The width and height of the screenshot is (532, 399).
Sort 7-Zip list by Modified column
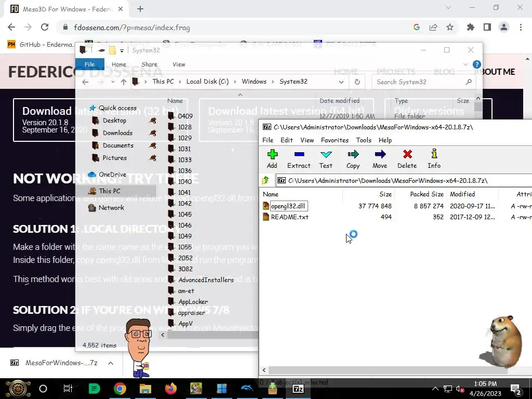[x=462, y=194]
